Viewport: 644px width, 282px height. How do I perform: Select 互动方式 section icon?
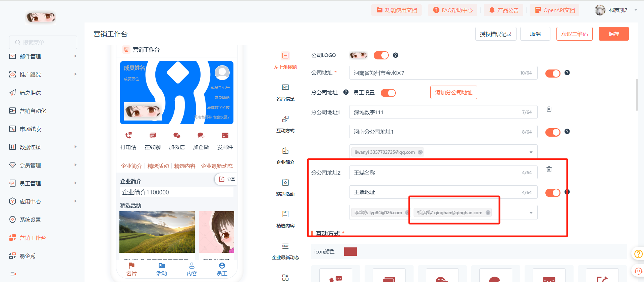(x=285, y=119)
